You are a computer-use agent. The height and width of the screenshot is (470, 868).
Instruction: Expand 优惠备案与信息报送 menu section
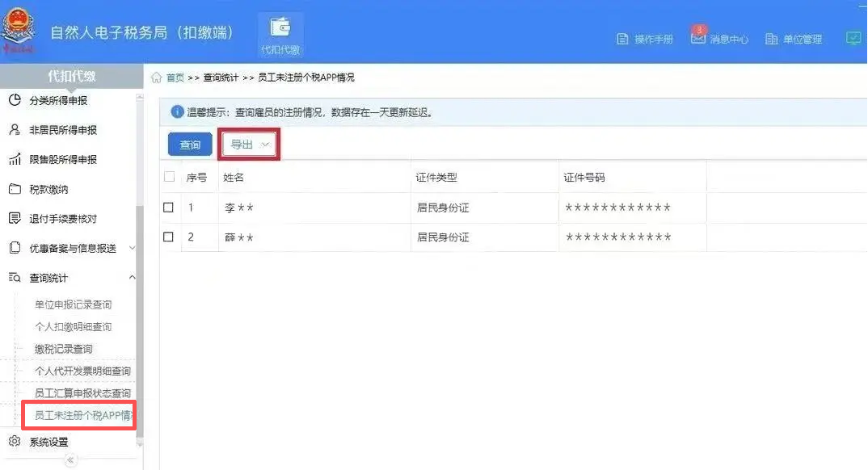point(133,248)
